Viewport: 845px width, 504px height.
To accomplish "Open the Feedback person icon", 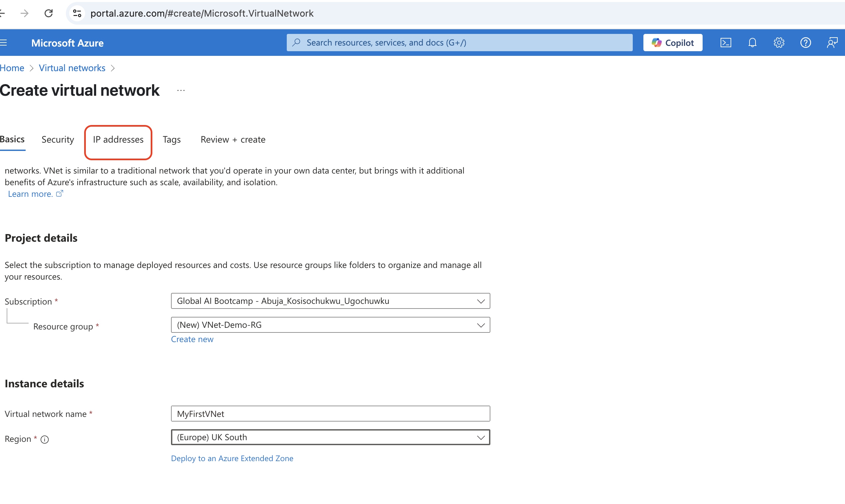I will (832, 43).
